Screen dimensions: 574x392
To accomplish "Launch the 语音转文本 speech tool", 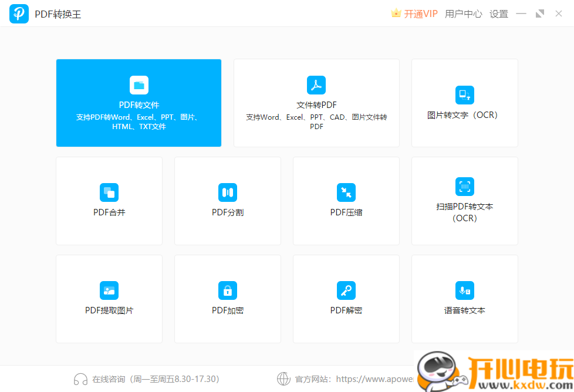I will pos(464,299).
